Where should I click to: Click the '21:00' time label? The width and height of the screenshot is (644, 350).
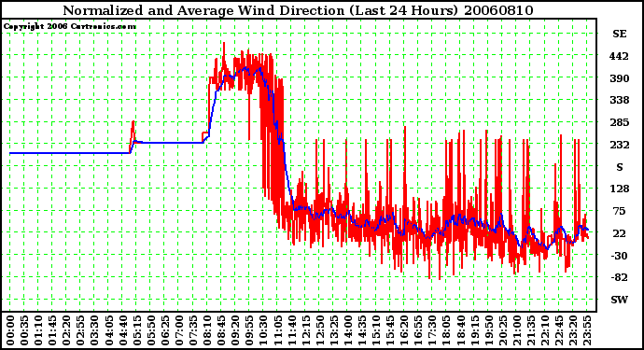(516, 330)
